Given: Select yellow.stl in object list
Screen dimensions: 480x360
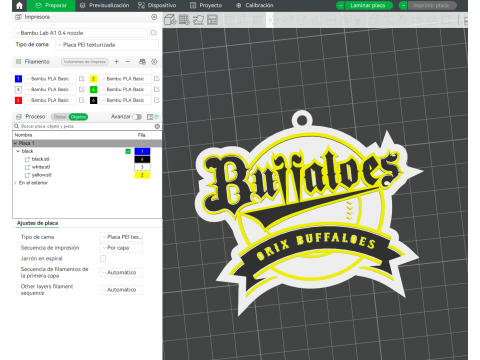Looking at the screenshot, I should point(41,175).
